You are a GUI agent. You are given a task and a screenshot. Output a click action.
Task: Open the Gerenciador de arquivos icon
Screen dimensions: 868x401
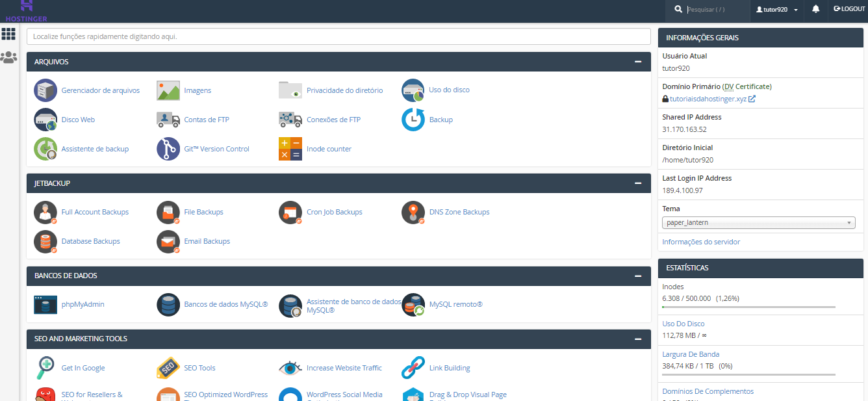click(45, 90)
